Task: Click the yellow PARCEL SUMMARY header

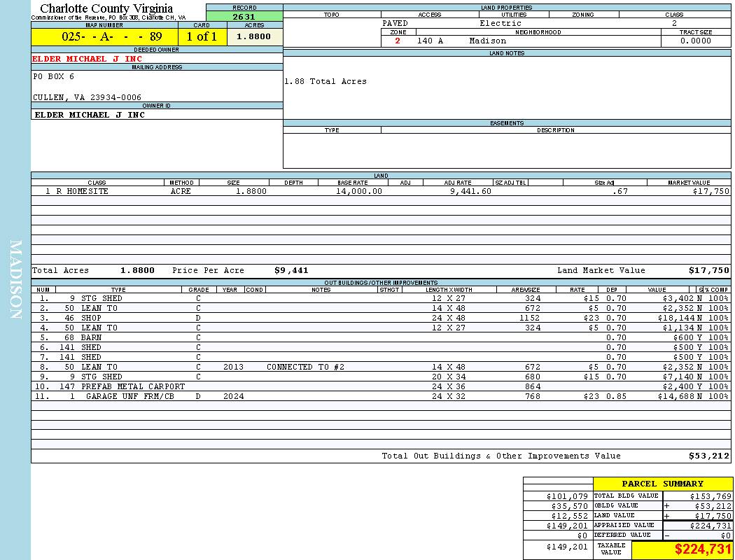Action: pyautogui.click(x=662, y=484)
